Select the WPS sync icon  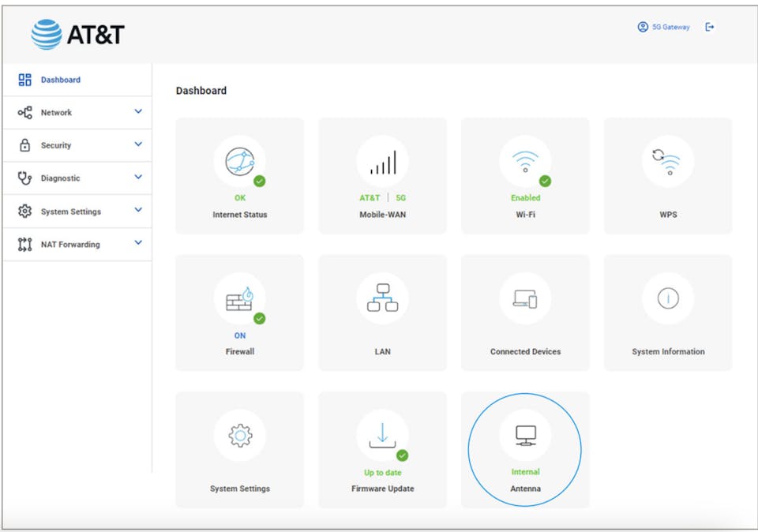click(668, 161)
